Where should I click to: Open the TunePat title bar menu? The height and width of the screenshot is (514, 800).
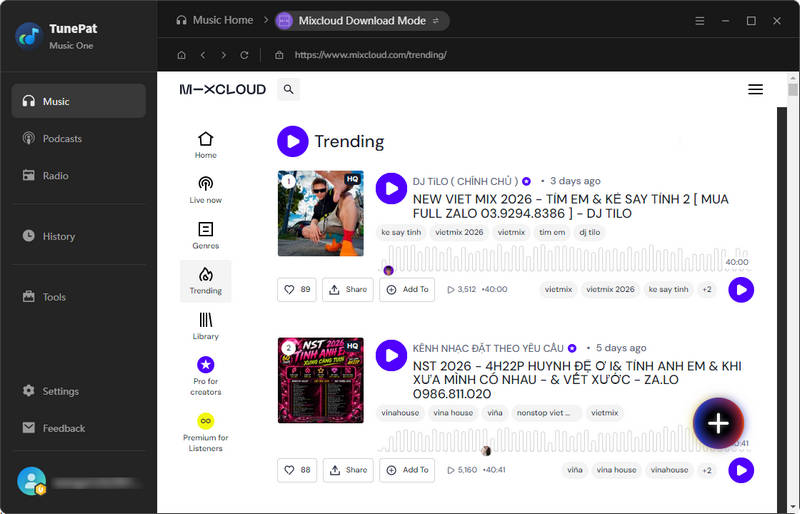click(699, 21)
